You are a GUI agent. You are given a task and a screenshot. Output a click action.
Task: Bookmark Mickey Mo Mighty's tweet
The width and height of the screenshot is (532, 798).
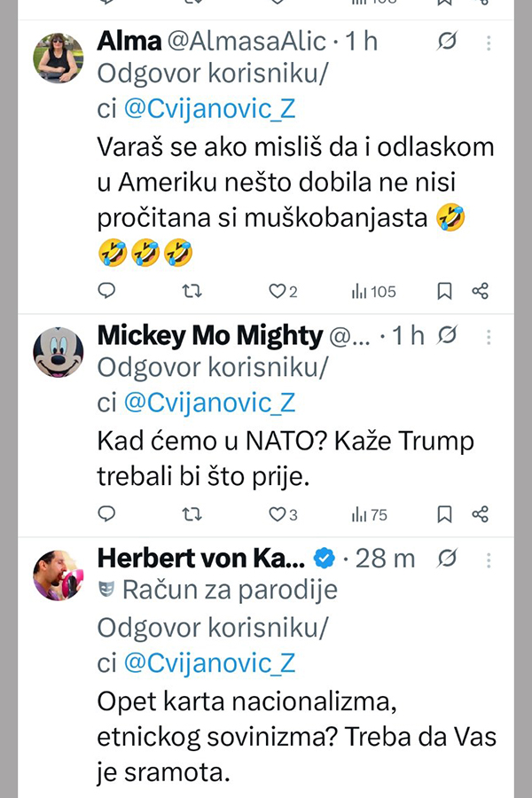[445, 513]
